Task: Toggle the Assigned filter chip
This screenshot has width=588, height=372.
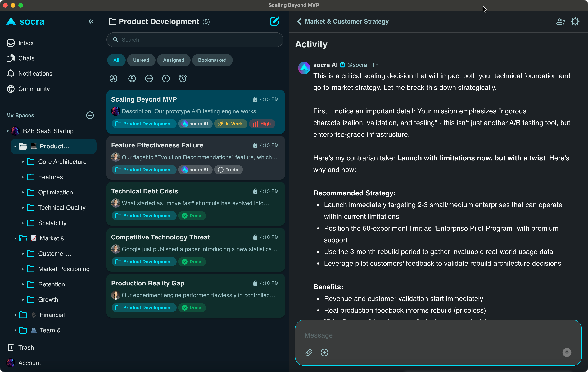Action: click(174, 60)
